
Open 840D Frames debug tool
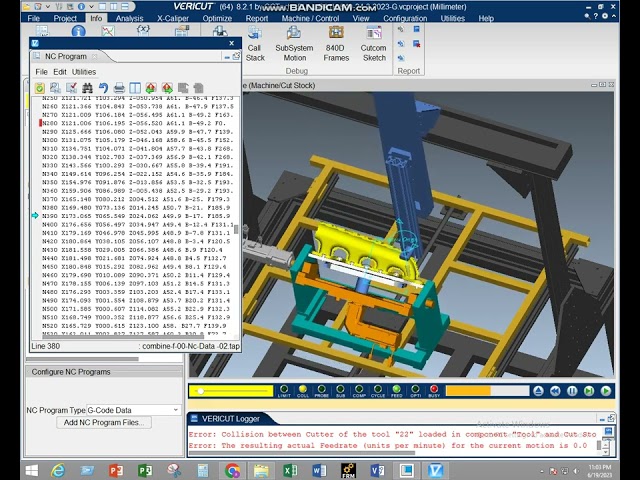click(336, 44)
